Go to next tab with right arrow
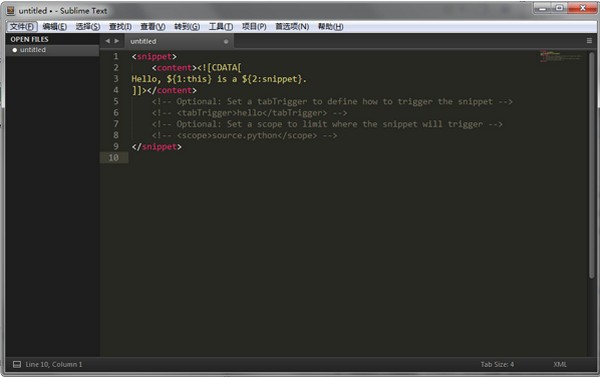Image resolution: width=600 pixels, height=377 pixels. (117, 41)
